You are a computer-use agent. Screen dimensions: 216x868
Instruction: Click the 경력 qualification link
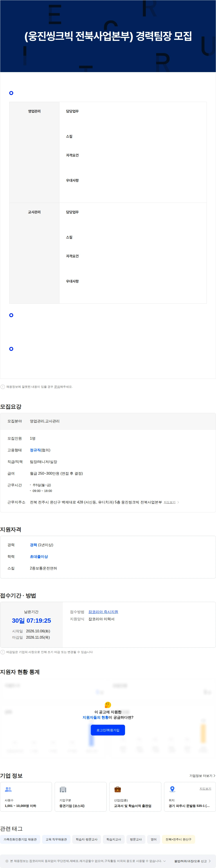pos(33,545)
